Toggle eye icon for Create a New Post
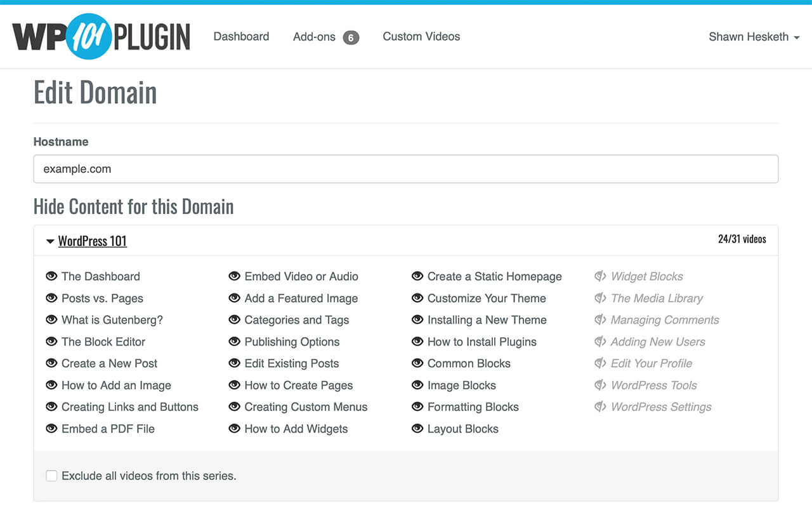 click(51, 363)
